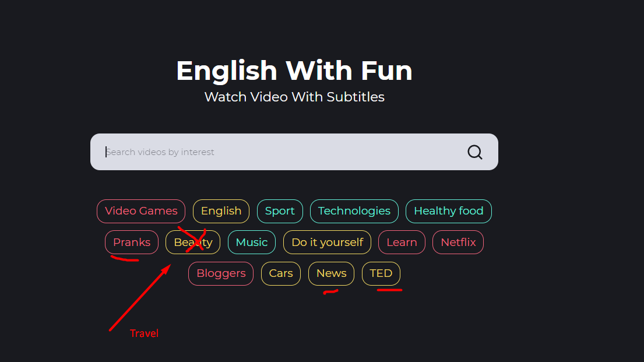644x362 pixels.
Task: Focus the 'Search videos by interest' field
Action: (x=294, y=152)
